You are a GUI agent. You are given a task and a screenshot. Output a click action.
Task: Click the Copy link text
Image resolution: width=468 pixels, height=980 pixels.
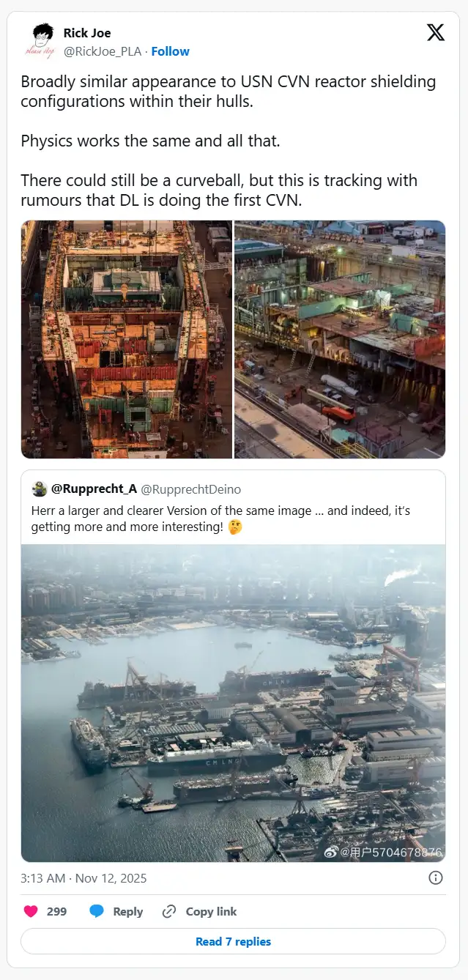coord(211,911)
